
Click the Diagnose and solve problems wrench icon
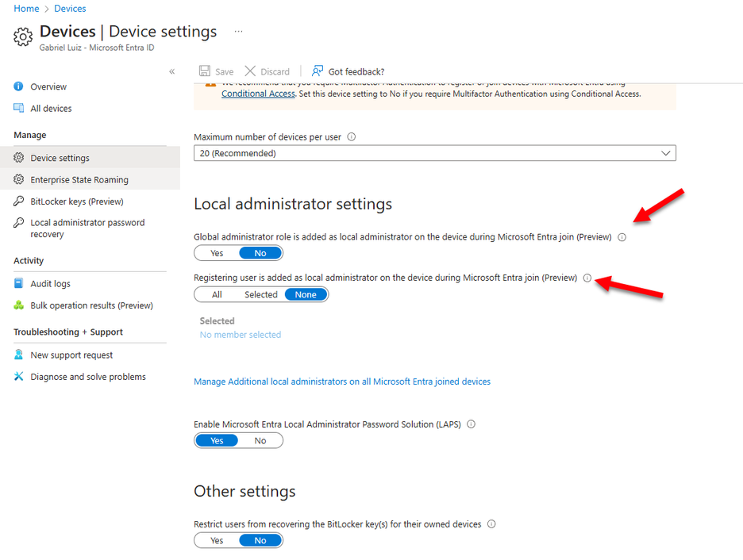[x=18, y=376]
